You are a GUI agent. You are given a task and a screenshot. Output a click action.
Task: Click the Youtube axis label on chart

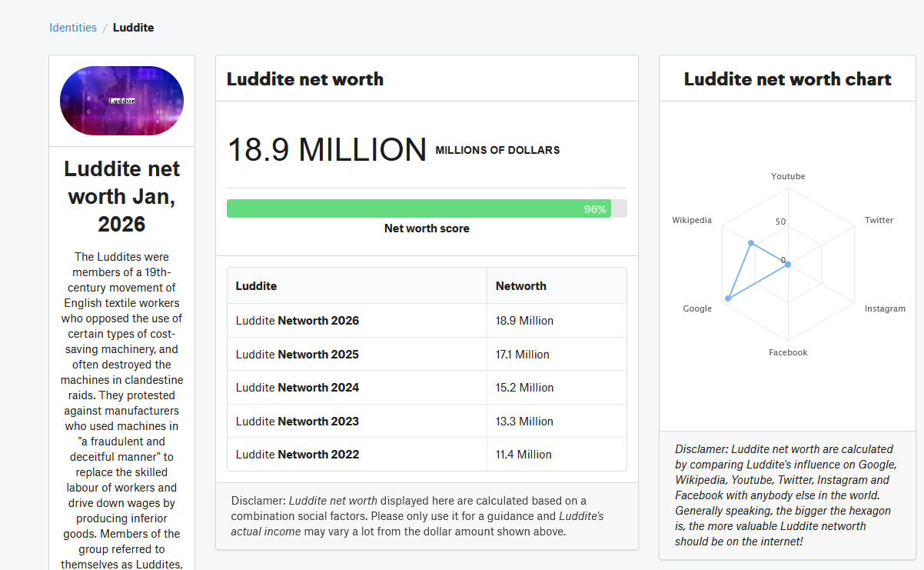(x=788, y=176)
